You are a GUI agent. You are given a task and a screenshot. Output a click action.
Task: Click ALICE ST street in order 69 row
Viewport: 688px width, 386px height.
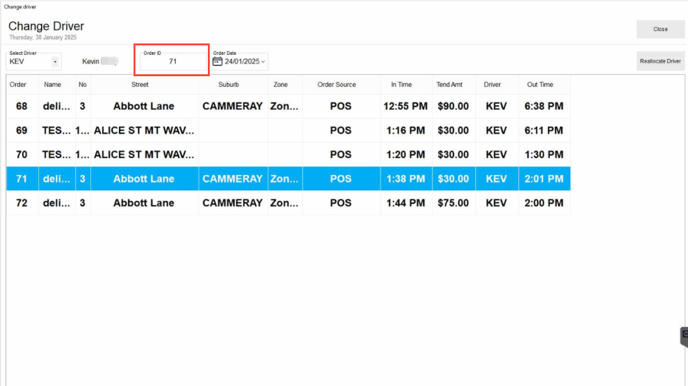point(144,130)
